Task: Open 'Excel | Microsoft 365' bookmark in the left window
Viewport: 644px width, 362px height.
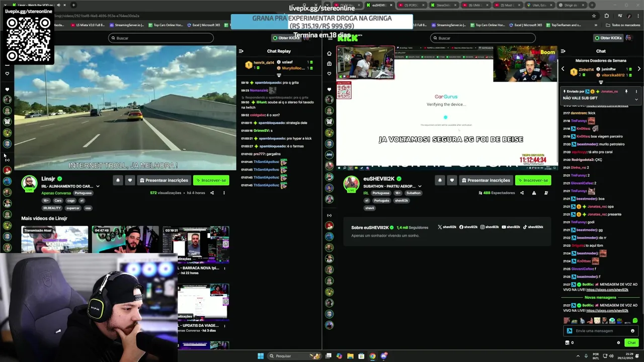Action: point(203,25)
